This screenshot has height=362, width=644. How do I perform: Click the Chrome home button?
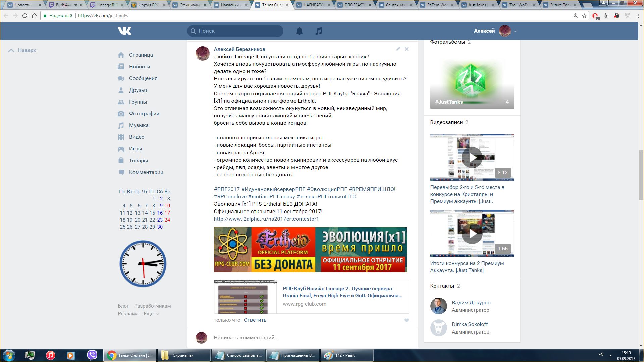34,16
